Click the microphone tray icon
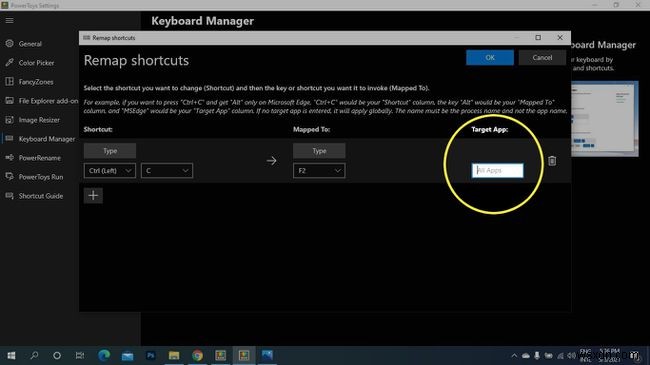The width and height of the screenshot is (650, 365). tap(537, 356)
